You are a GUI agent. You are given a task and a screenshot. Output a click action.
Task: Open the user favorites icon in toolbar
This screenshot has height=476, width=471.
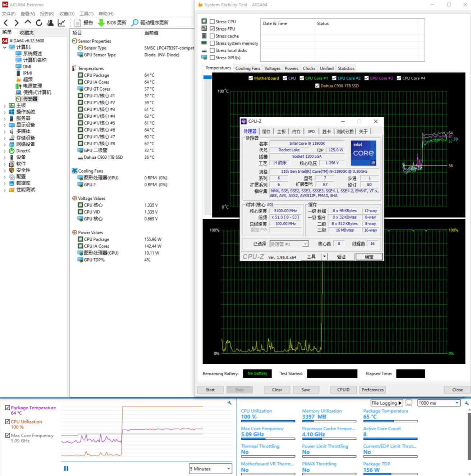point(50,23)
